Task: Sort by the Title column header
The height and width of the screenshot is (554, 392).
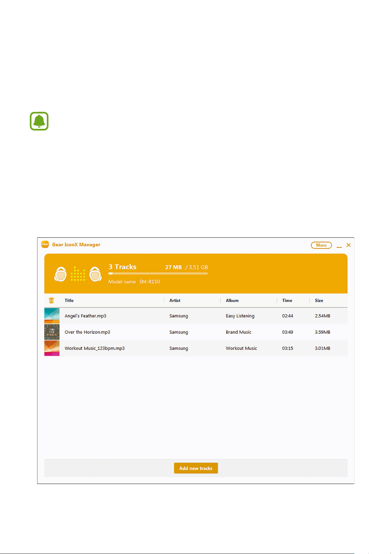Action: pyautogui.click(x=69, y=301)
